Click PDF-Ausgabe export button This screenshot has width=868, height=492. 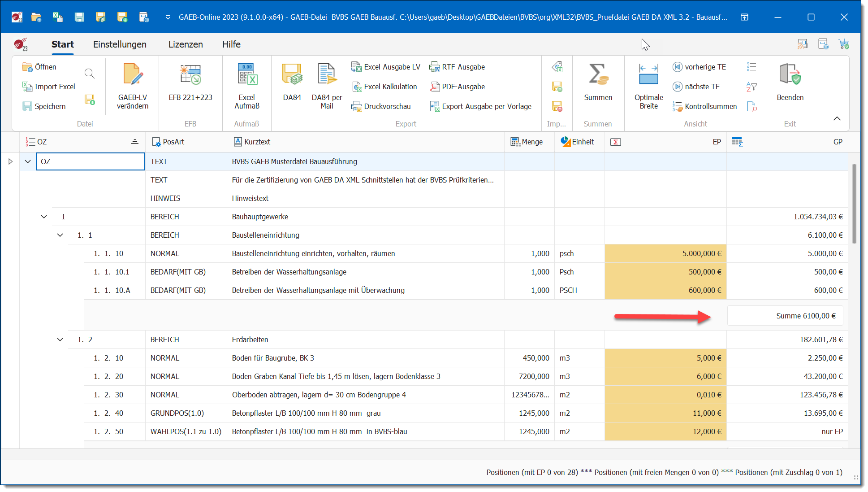[x=458, y=87]
